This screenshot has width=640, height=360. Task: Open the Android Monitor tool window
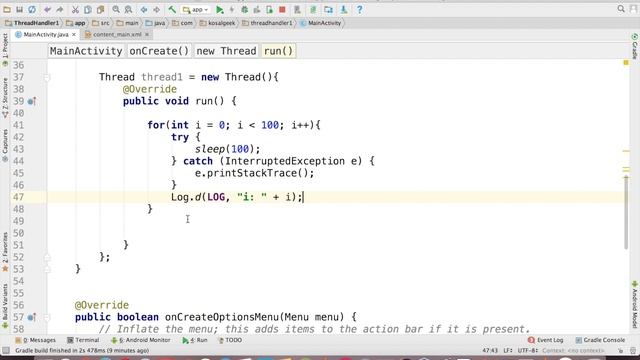click(141, 340)
